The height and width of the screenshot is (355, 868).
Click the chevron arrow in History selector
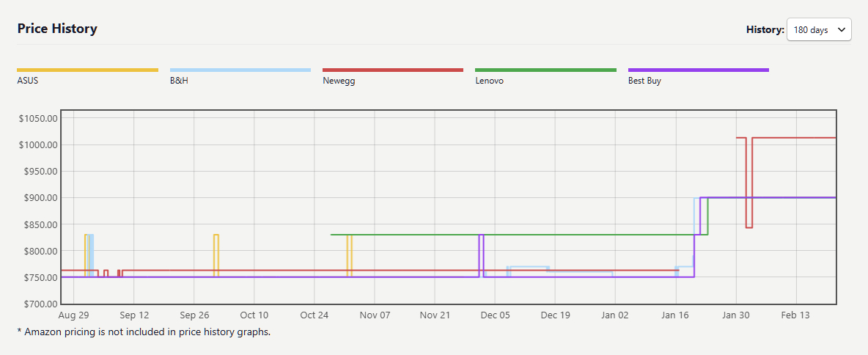pos(841,30)
